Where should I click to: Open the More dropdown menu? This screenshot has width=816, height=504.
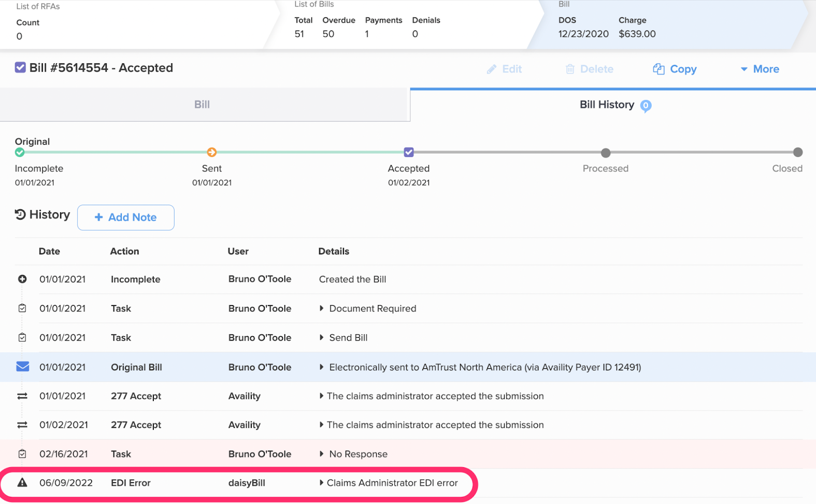click(x=760, y=69)
